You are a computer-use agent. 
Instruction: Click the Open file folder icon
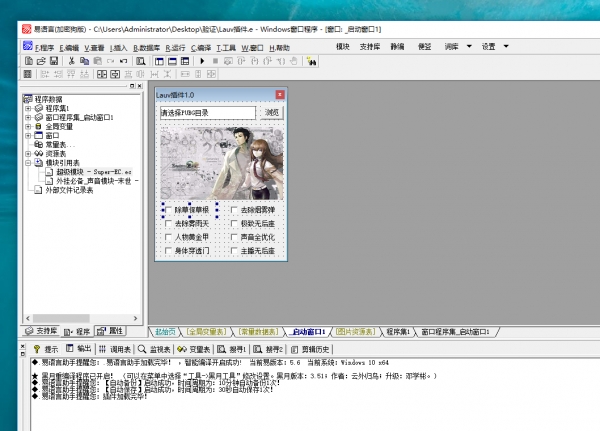click(x=41, y=61)
